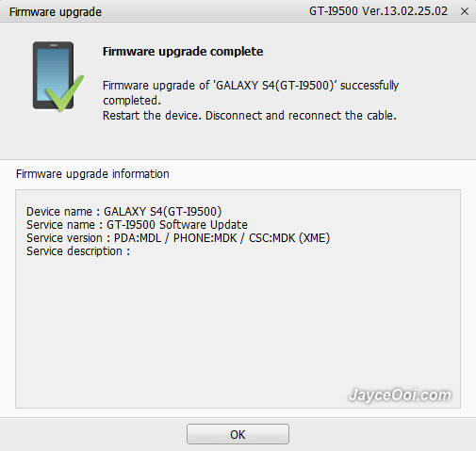Click the CSC:MDK (XME) text
Viewport: 476px width, 451px height.
(289, 238)
